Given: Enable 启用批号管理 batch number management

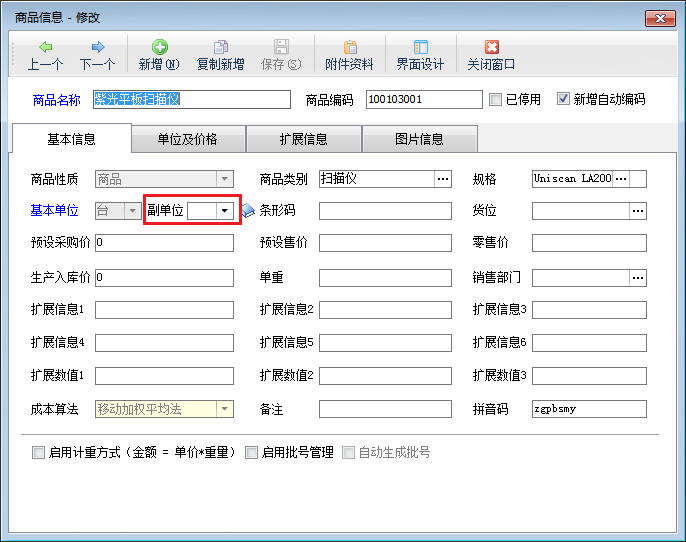Looking at the screenshot, I should 251,452.
